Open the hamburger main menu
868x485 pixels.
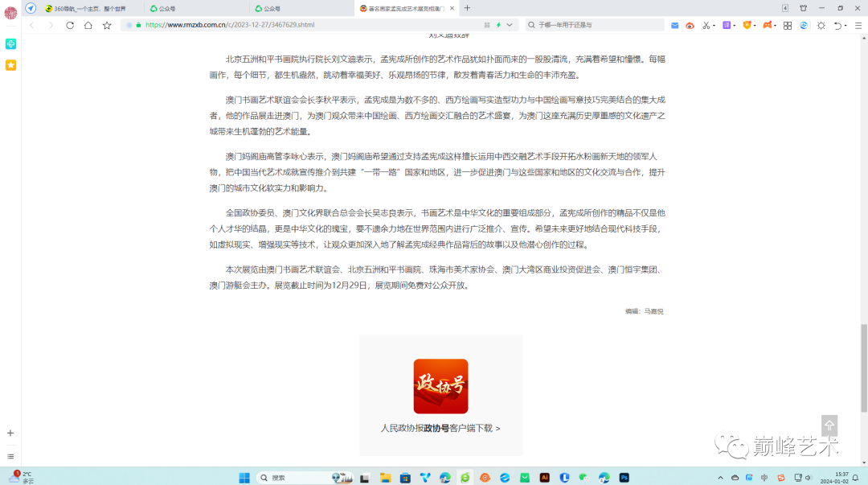click(x=858, y=25)
